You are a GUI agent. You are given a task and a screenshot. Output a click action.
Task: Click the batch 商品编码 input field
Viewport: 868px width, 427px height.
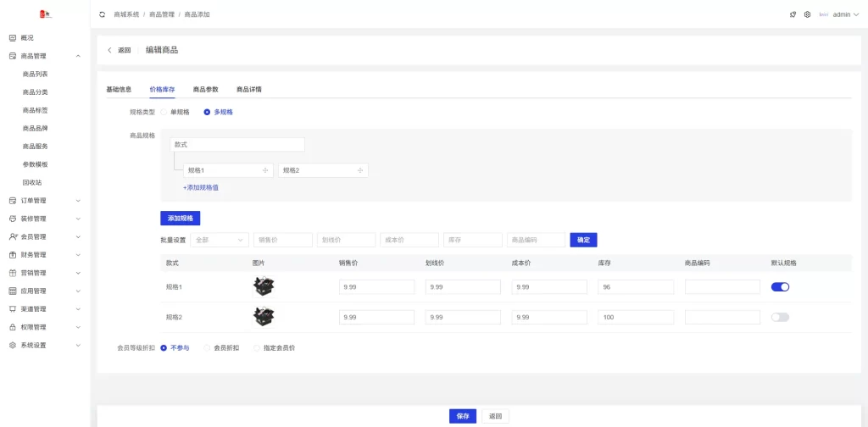[x=536, y=240]
